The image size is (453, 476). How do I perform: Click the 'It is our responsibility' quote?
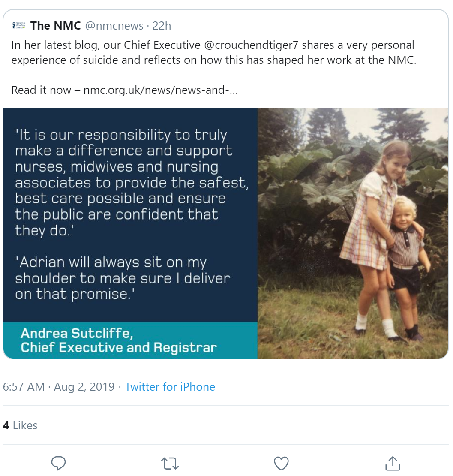point(129,182)
